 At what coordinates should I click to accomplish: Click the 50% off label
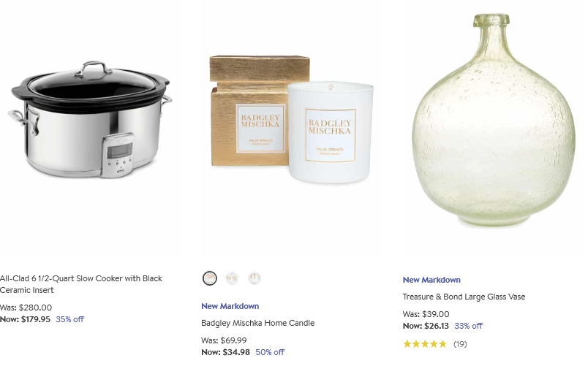point(270,352)
